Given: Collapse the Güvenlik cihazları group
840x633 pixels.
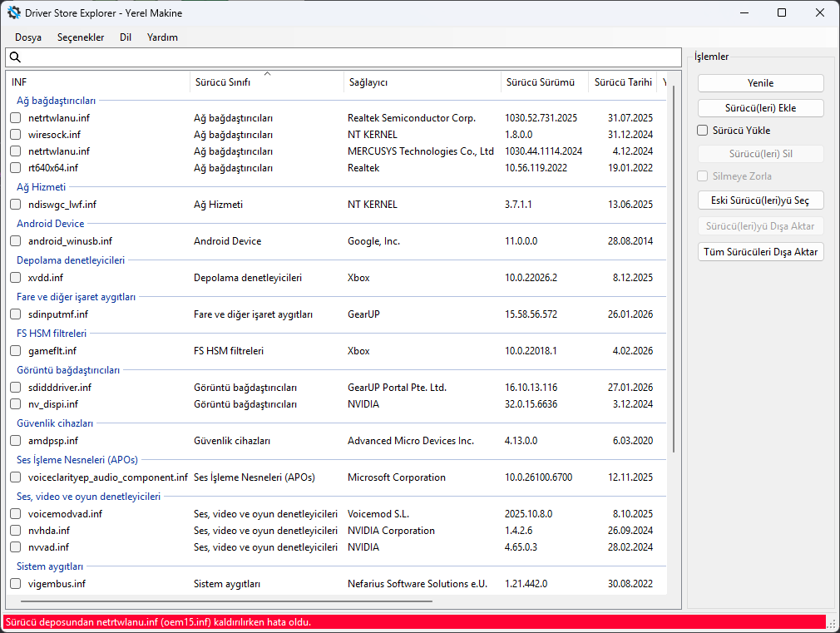Looking at the screenshot, I should point(55,423).
